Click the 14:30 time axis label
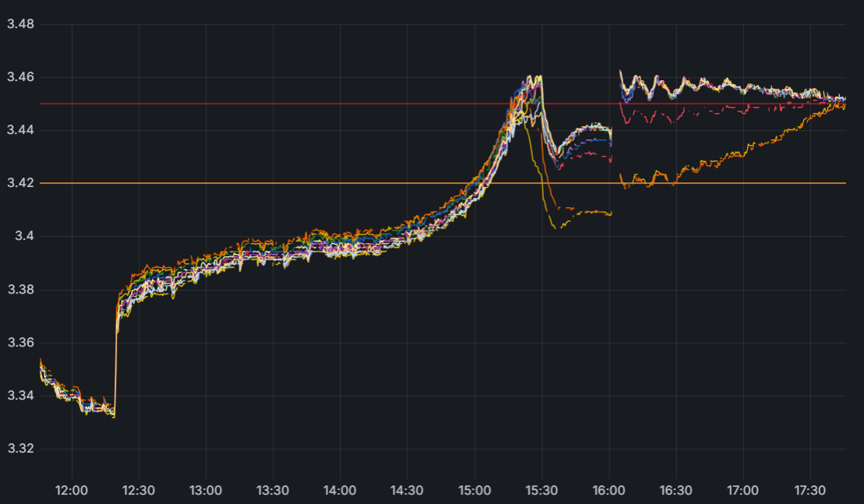The image size is (864, 504). pyautogui.click(x=407, y=490)
